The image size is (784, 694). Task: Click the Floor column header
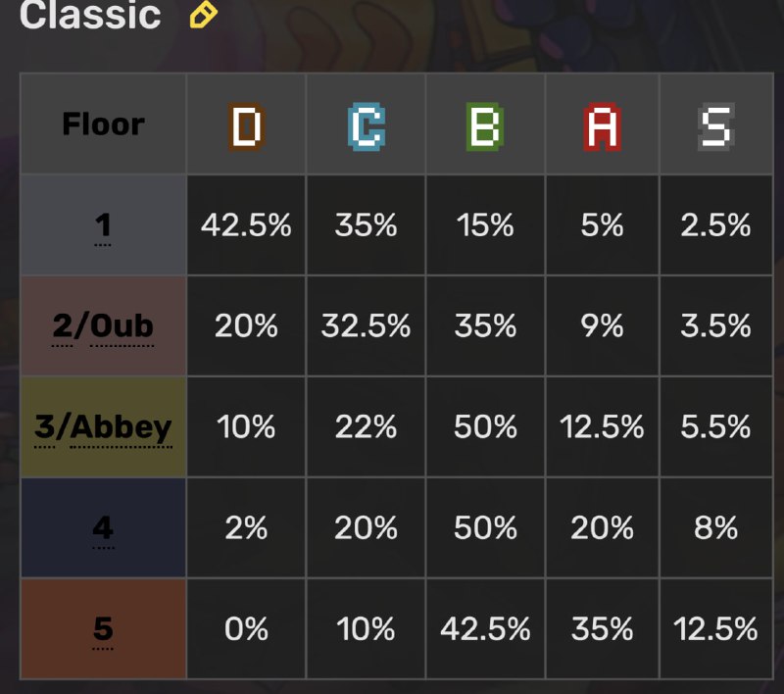[104, 124]
